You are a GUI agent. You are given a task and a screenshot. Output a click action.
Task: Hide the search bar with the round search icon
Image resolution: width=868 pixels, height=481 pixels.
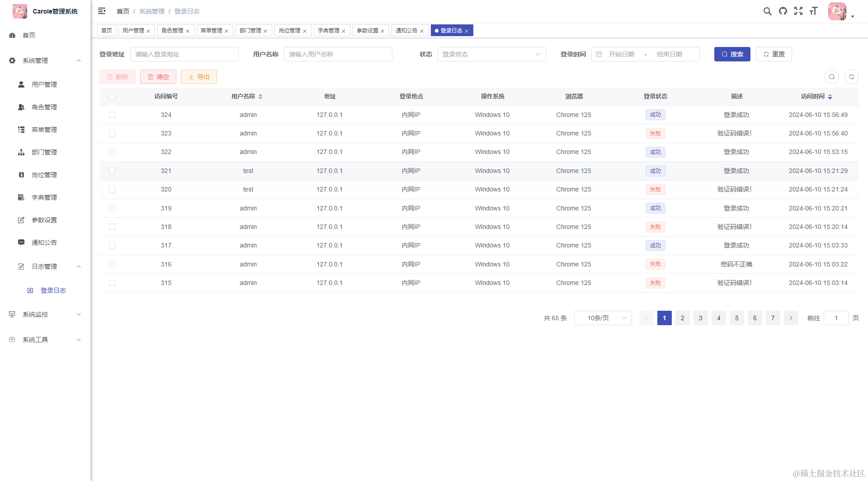coord(831,77)
